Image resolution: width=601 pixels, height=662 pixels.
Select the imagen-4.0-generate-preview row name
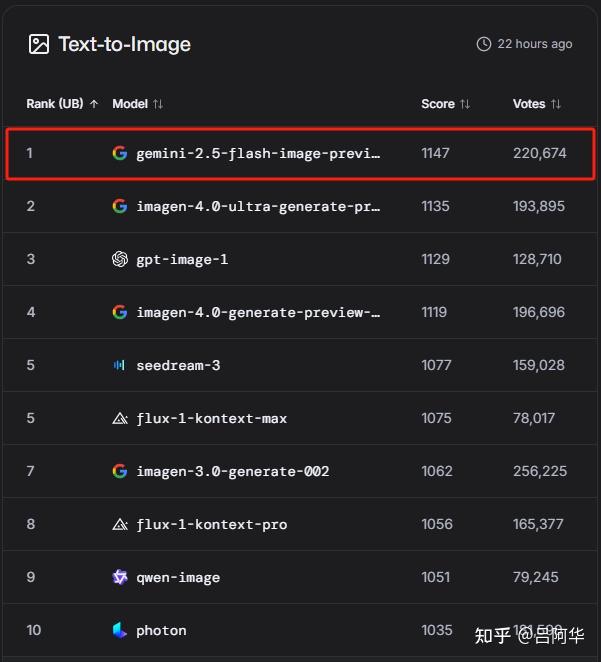point(258,312)
